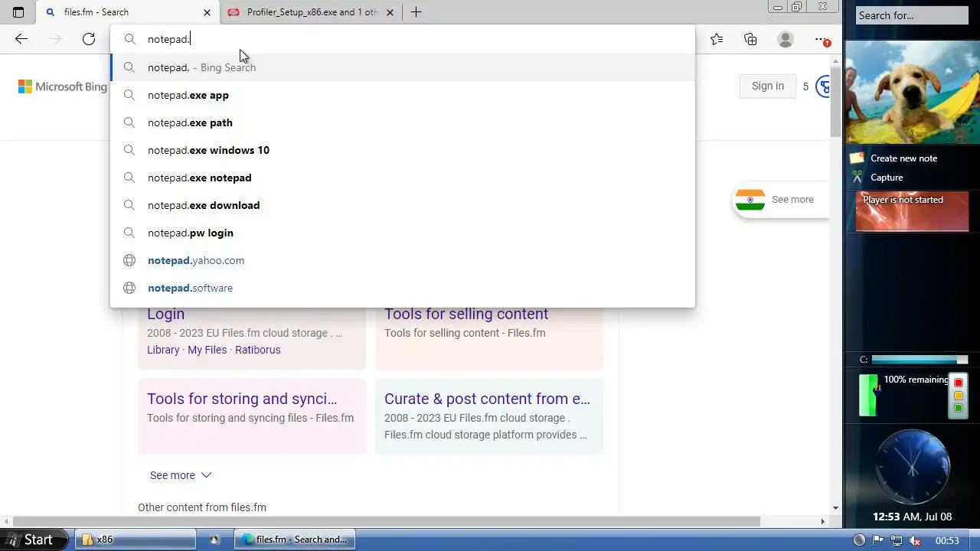Open Curate & post content link
The width and height of the screenshot is (980, 551).
[x=487, y=399]
